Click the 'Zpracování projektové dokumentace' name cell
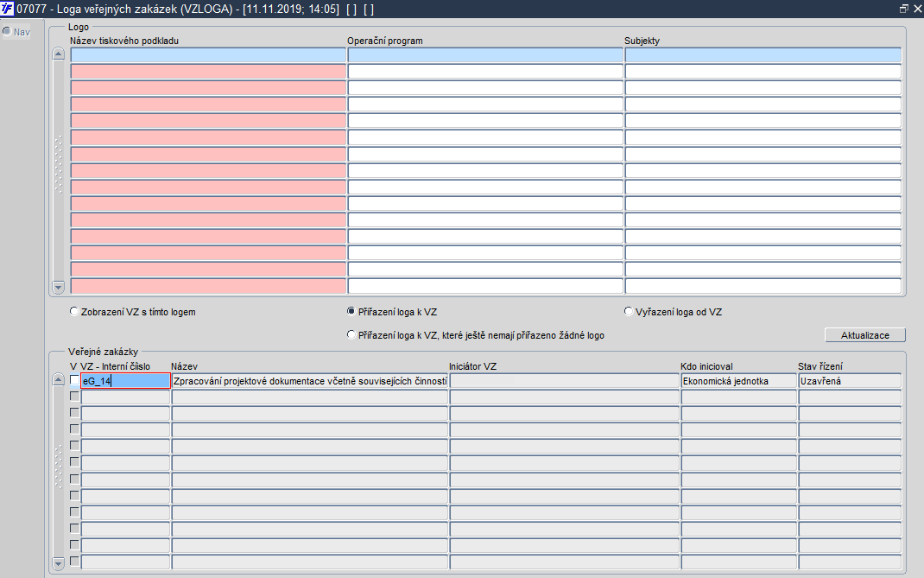This screenshot has height=578, width=924. click(310, 381)
